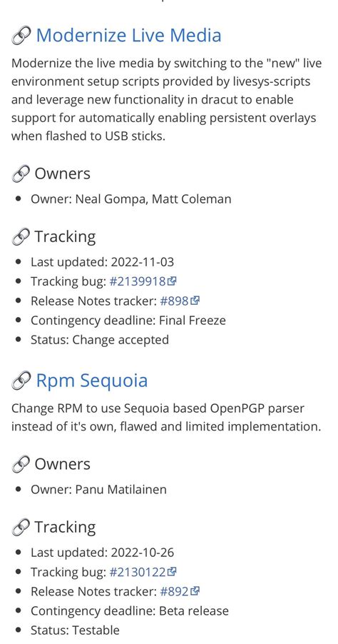Open Release Notes tracker #892
The image size is (338, 644).
coord(174,591)
